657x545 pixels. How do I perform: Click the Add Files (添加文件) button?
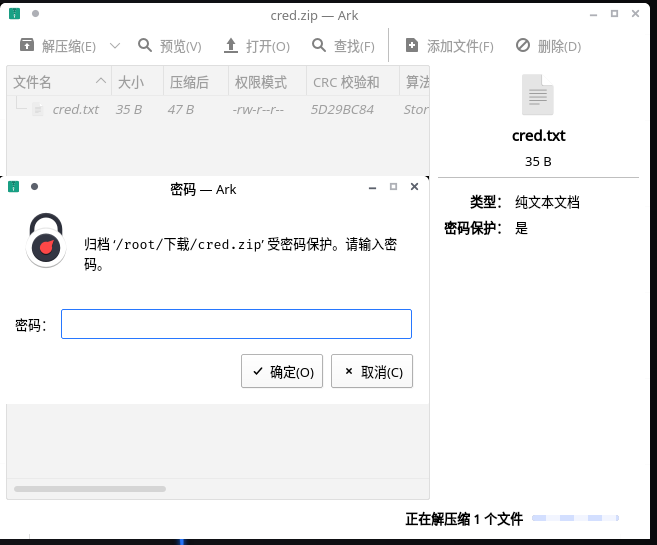(x=450, y=46)
